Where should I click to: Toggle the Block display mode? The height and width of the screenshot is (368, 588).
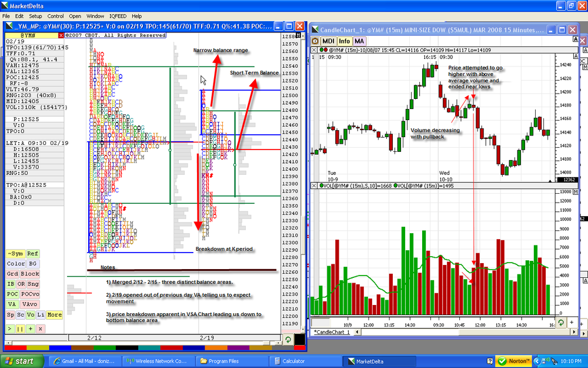pos(30,274)
